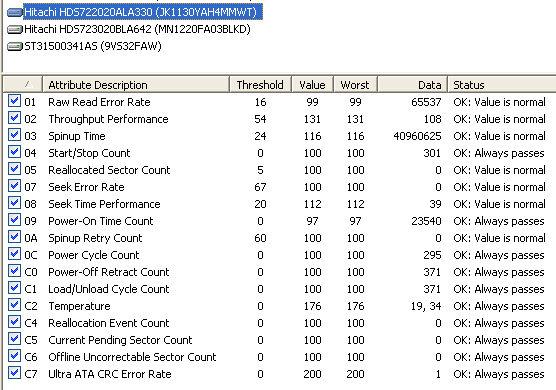Uncheck the Throughput Performance checkbox
The height and width of the screenshot is (390, 556).
click(x=14, y=118)
